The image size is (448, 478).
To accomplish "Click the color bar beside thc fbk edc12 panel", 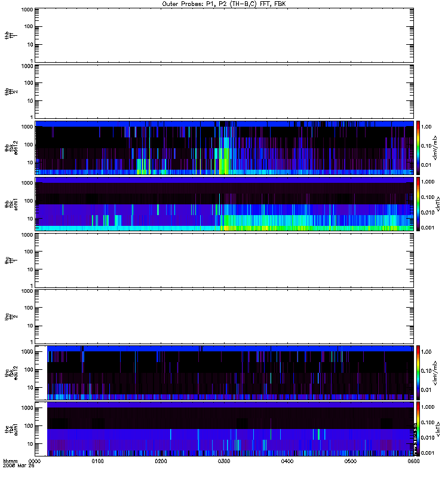I will [x=418, y=372].
